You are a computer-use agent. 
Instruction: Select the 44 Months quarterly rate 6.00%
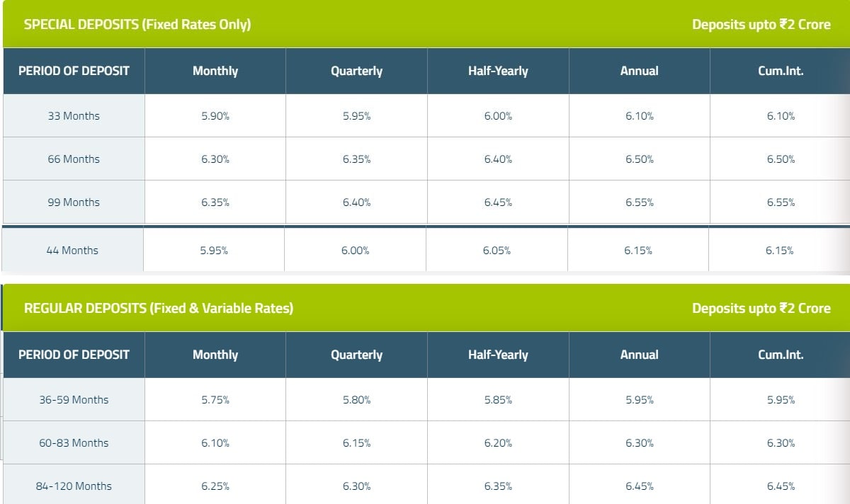coord(355,251)
